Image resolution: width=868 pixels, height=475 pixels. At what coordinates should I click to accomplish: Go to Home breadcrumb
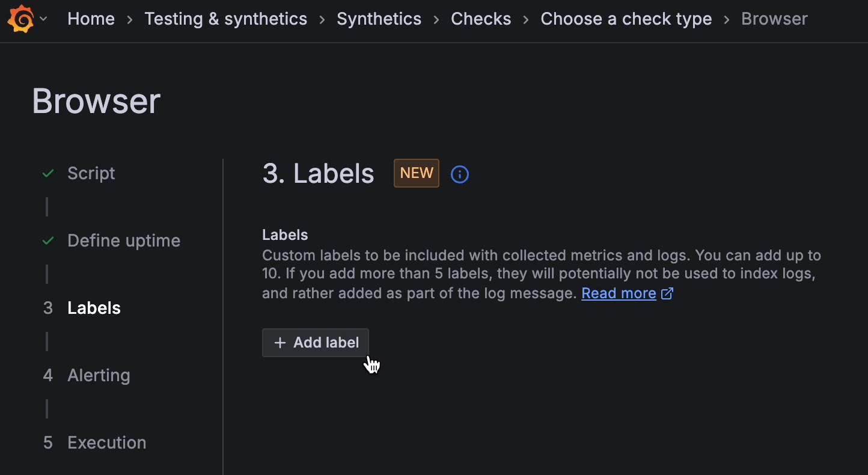[91, 19]
